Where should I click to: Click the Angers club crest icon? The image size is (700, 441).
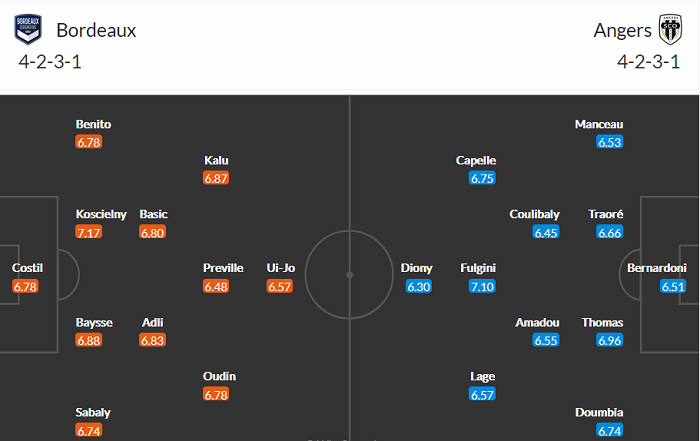pyautogui.click(x=668, y=30)
